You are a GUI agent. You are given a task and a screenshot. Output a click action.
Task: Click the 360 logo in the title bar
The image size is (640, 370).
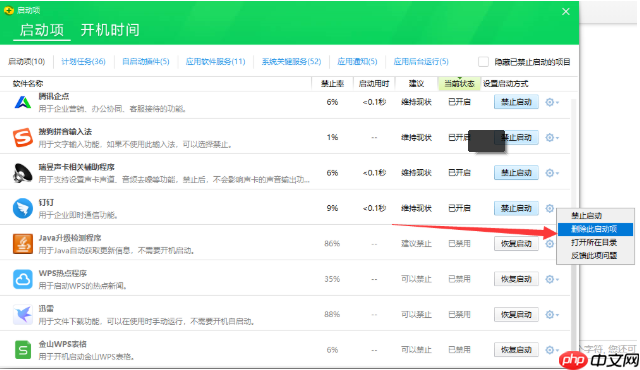(x=9, y=11)
